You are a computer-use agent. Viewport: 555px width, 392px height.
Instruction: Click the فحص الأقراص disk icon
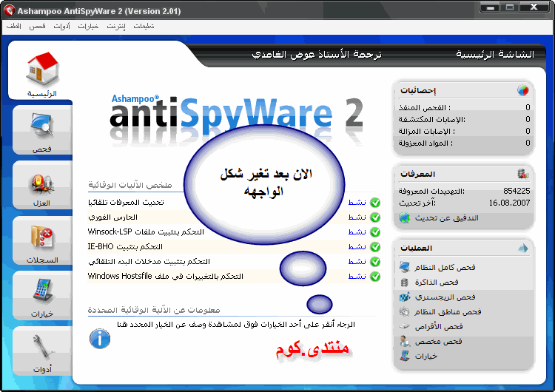coord(404,326)
